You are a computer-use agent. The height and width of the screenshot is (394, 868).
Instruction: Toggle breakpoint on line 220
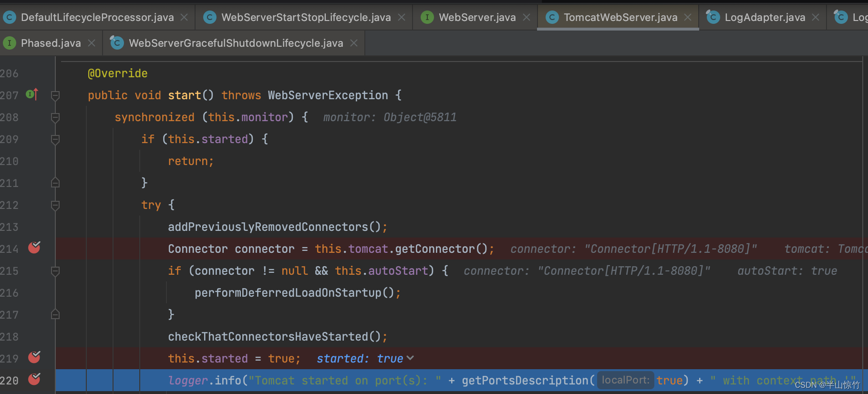[x=34, y=379]
